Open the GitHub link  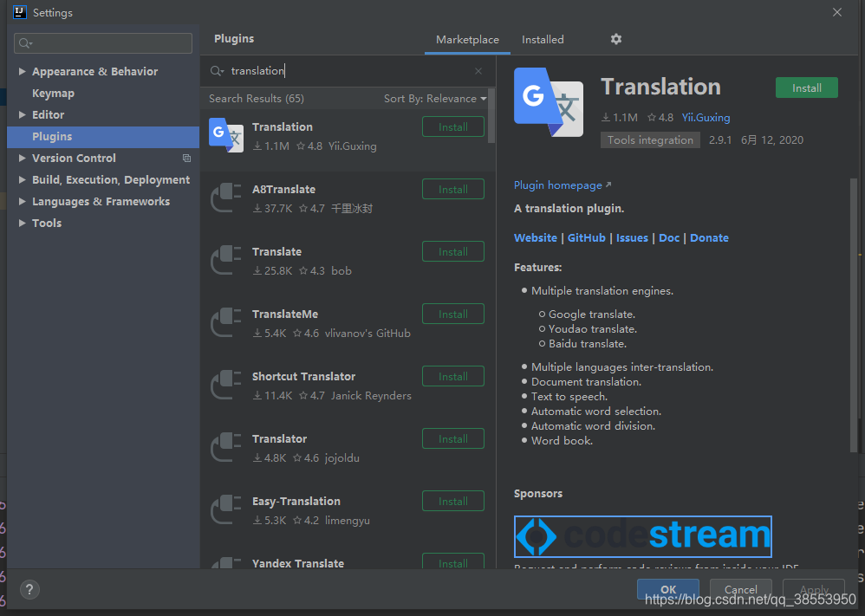(586, 237)
